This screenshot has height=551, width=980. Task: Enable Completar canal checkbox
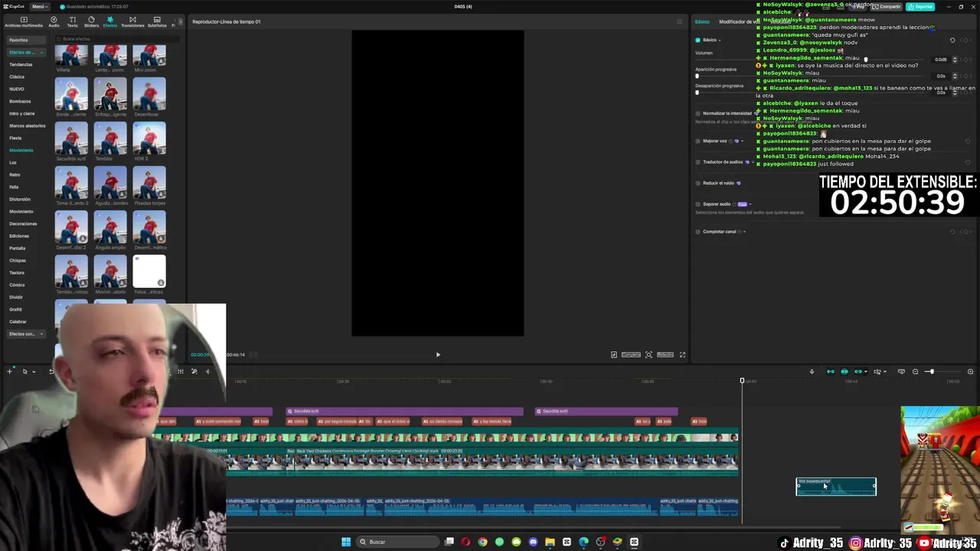(x=697, y=232)
